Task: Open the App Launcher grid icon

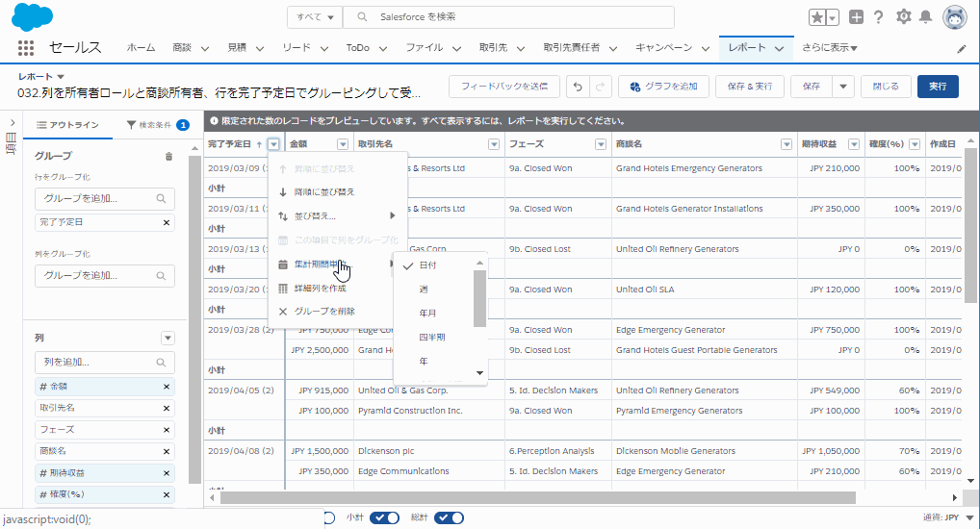Action: (26, 48)
